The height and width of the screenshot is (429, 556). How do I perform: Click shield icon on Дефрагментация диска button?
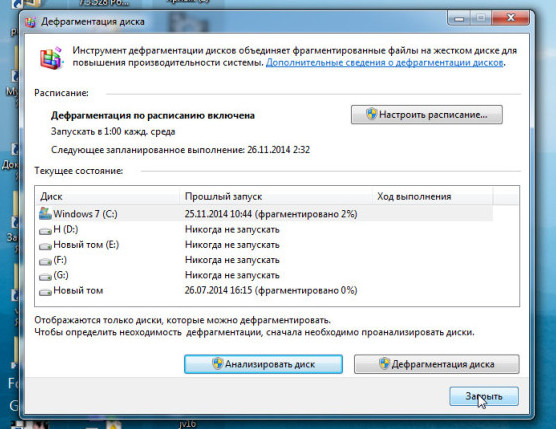(x=384, y=364)
